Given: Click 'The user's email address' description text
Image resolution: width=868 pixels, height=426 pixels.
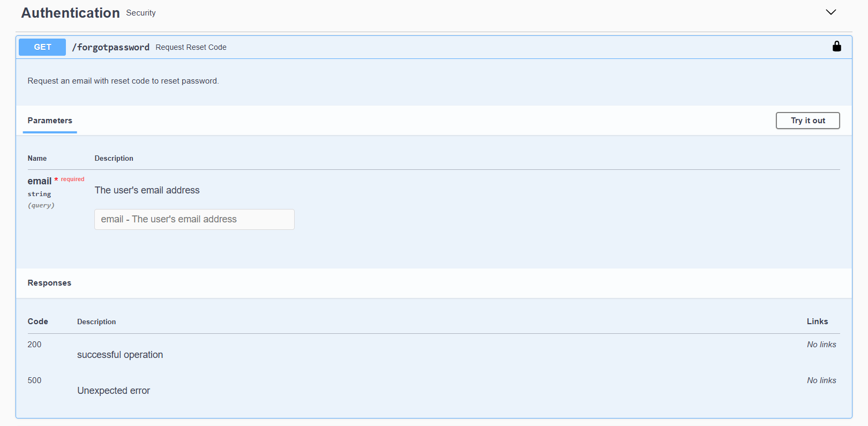Looking at the screenshot, I should click(147, 190).
